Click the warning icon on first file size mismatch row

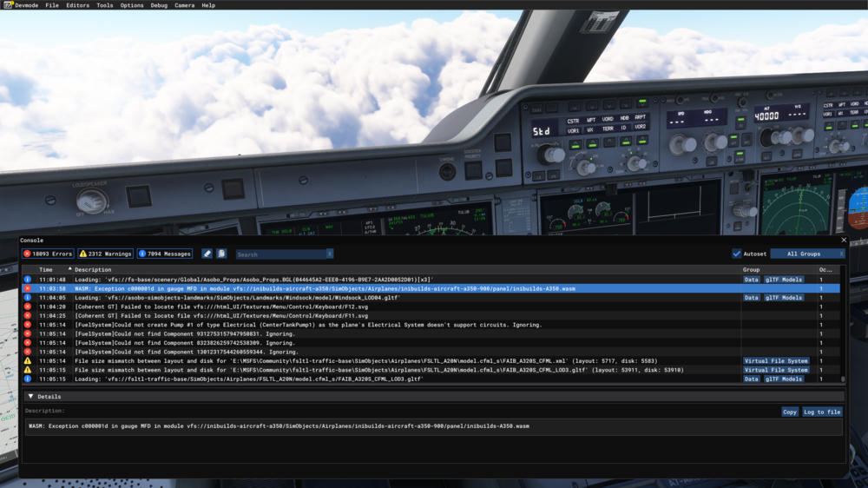click(28, 360)
